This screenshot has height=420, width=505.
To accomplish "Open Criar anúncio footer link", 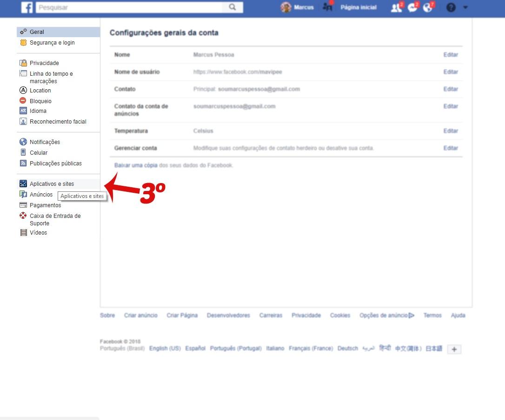I will pyautogui.click(x=141, y=315).
